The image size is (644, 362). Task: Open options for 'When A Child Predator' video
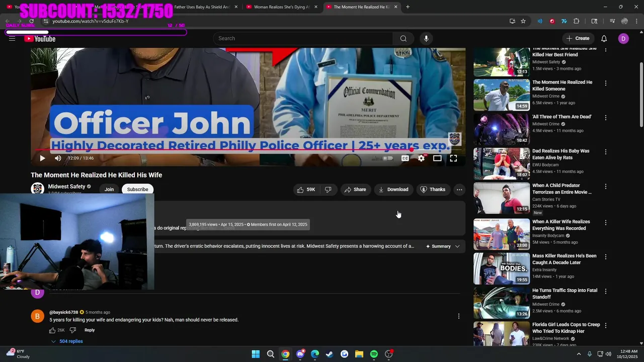pyautogui.click(x=605, y=187)
